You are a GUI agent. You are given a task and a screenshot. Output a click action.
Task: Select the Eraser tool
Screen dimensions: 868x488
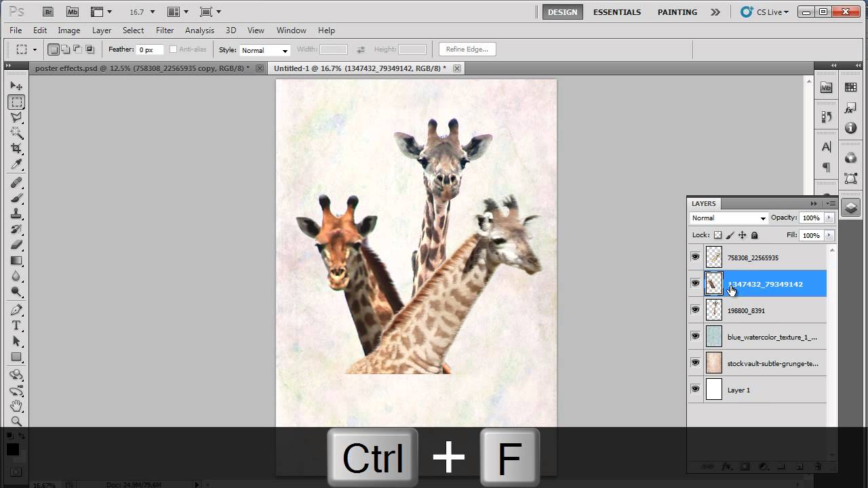point(17,245)
